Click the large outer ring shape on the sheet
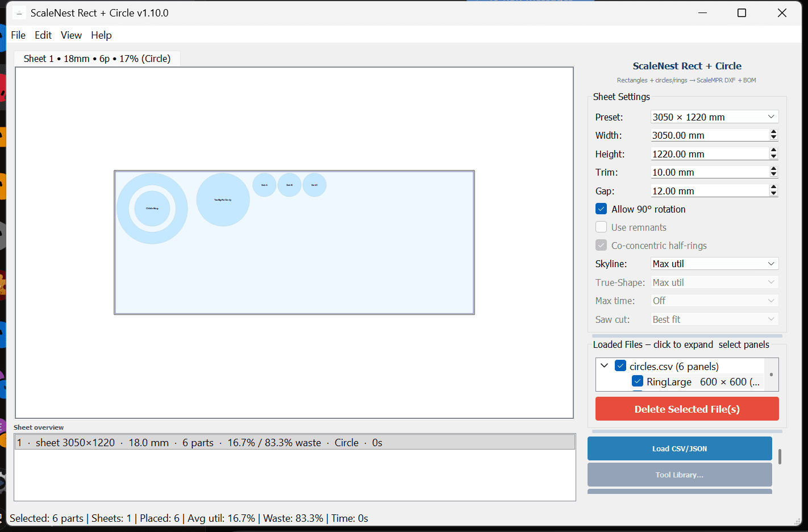This screenshot has width=808, height=532. [x=124, y=209]
